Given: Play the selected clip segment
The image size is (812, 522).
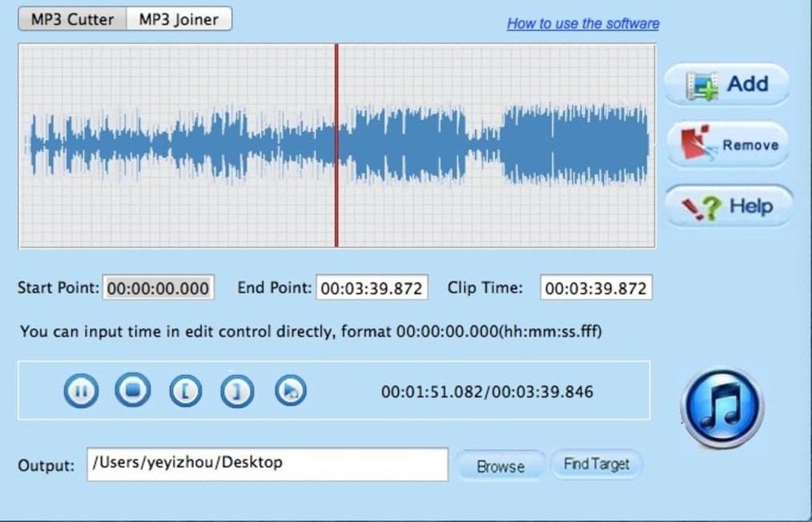Looking at the screenshot, I should point(290,391).
